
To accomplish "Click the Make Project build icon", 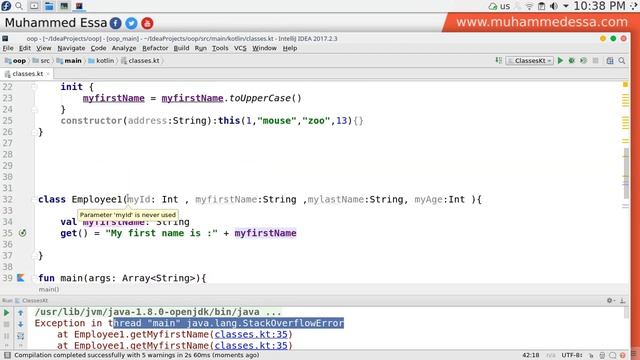I will coord(499,60).
